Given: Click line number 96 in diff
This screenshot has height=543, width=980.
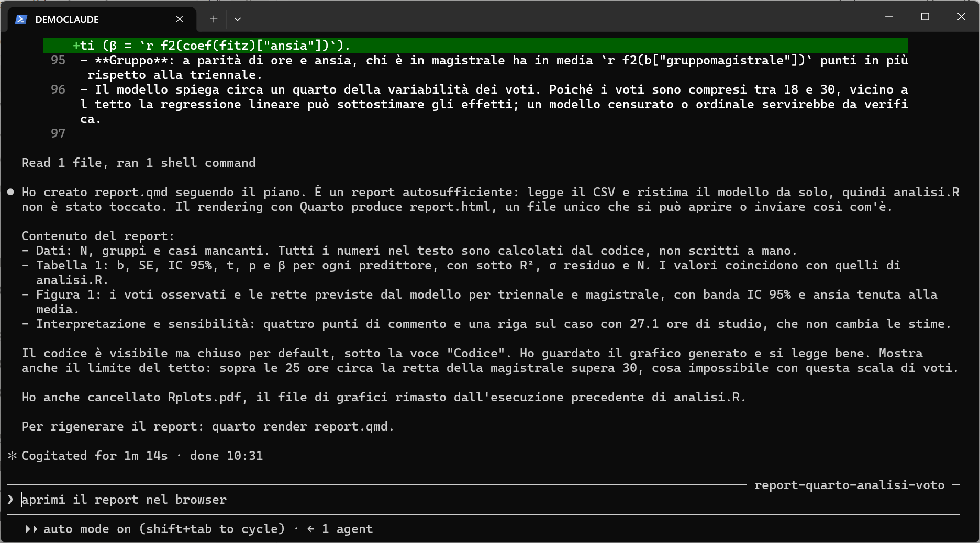Looking at the screenshot, I should (x=58, y=89).
